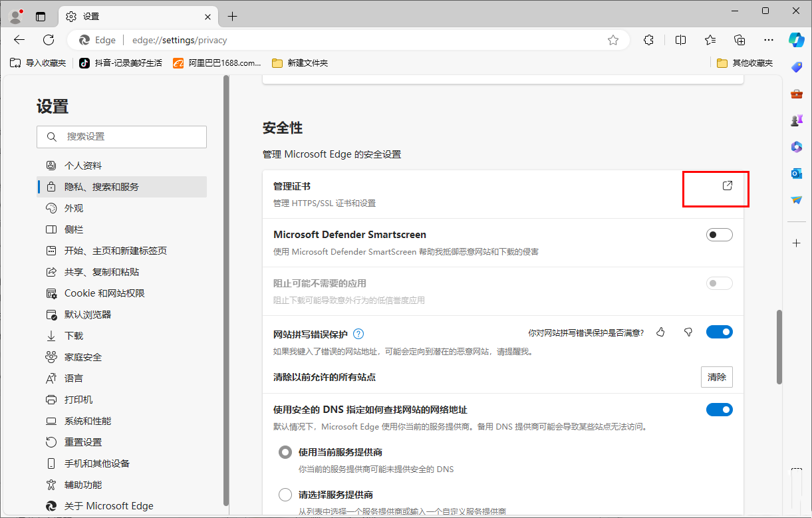Open the 管理证书 external link icon
The width and height of the screenshot is (812, 518).
(x=728, y=186)
